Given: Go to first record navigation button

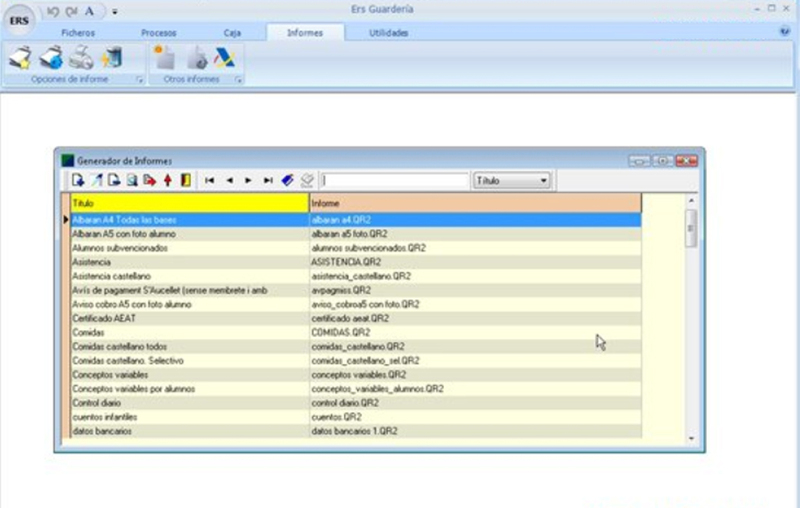Looking at the screenshot, I should tap(209, 180).
